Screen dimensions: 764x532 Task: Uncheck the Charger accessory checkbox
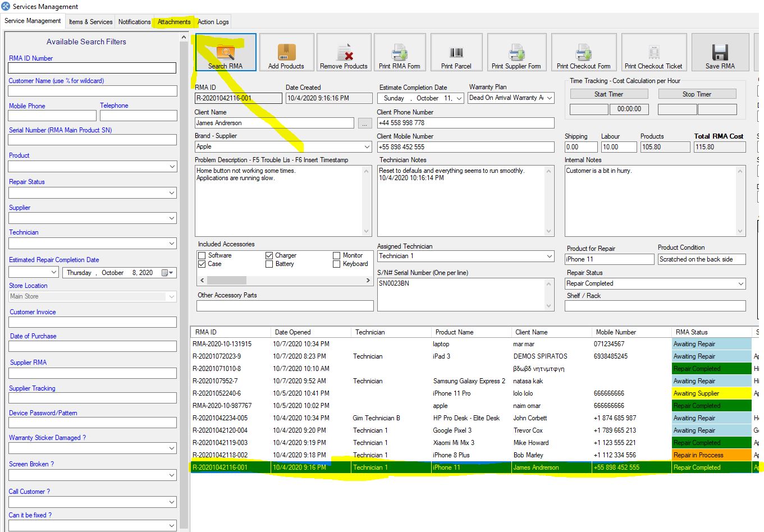pyautogui.click(x=268, y=255)
